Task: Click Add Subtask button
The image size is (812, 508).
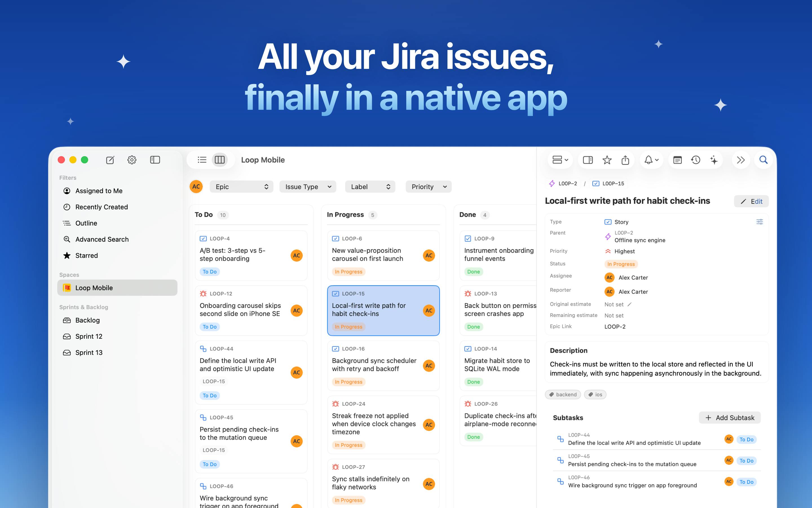Action: [x=730, y=418]
